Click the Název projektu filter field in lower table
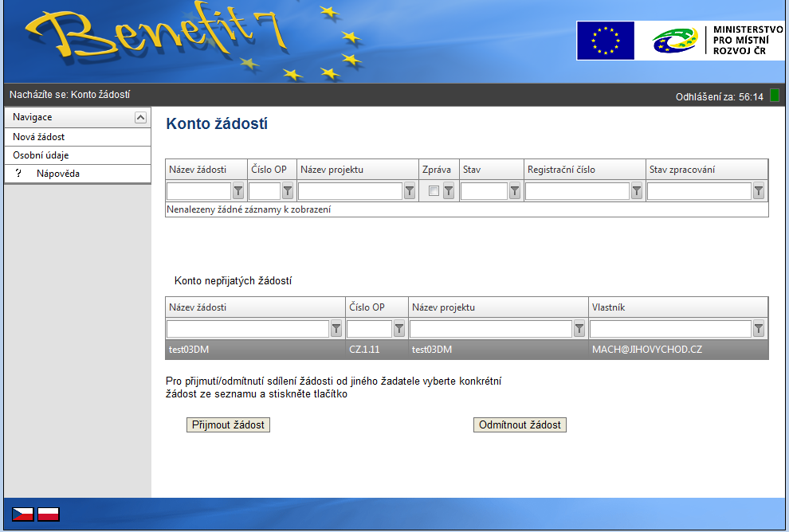Screen dimensions: 789x532 coord(491,329)
